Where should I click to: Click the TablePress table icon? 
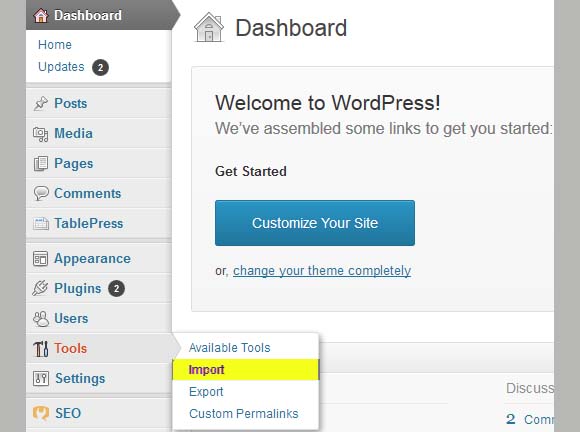[x=41, y=223]
